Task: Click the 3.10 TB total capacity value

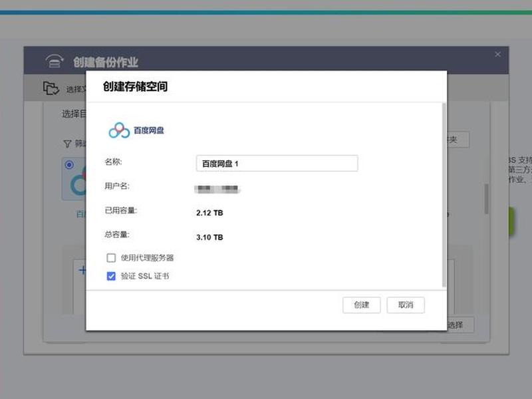Action: pyautogui.click(x=209, y=237)
